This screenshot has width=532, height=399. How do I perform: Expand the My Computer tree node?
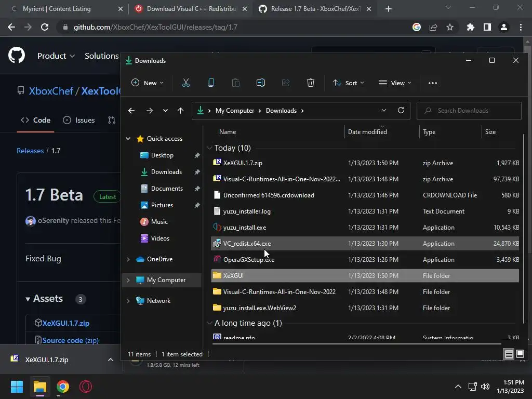(x=128, y=280)
